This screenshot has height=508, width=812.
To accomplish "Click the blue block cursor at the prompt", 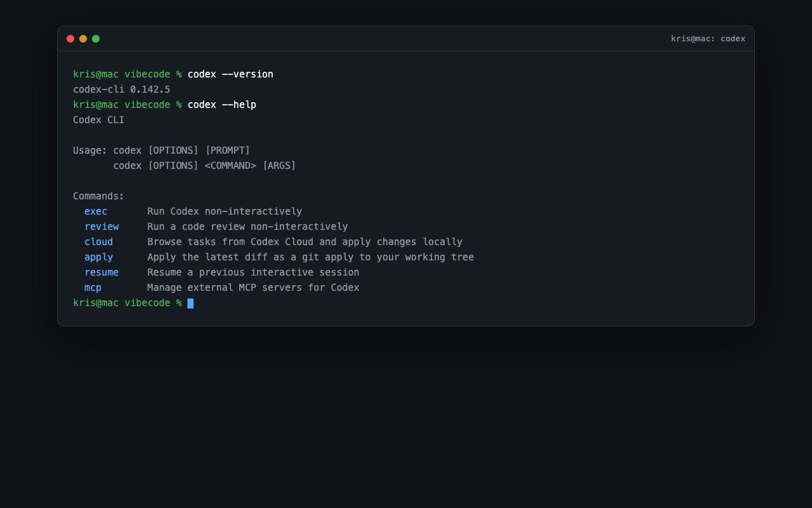I will (x=190, y=304).
